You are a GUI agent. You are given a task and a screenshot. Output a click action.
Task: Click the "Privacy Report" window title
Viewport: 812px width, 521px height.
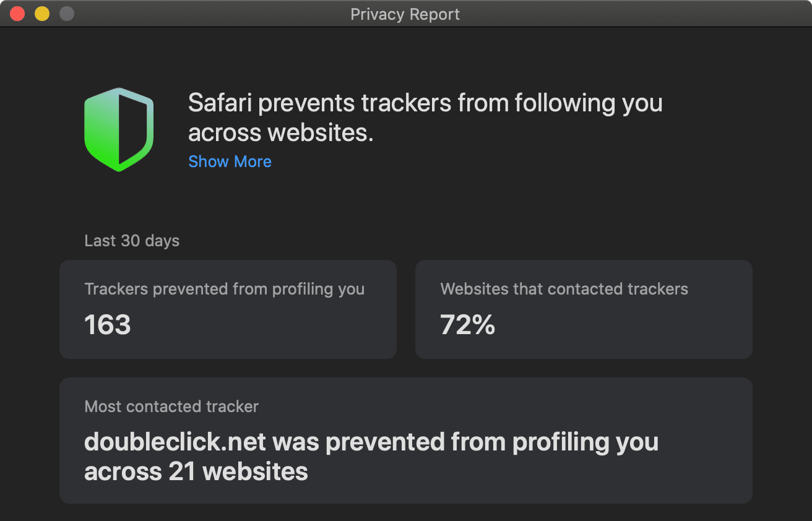pos(405,14)
